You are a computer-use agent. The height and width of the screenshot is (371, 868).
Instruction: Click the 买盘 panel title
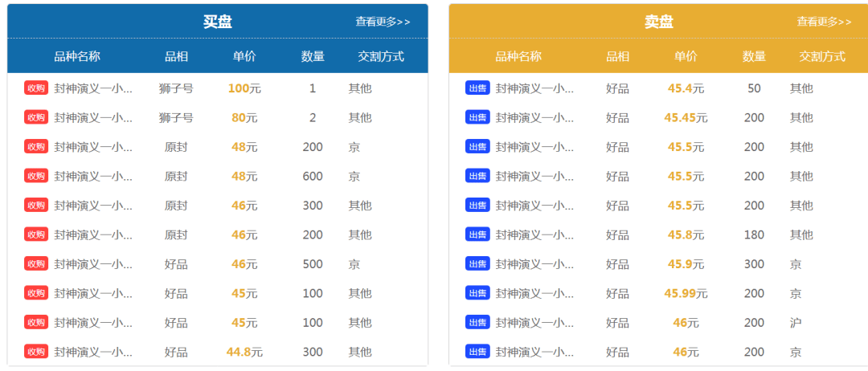tap(218, 22)
